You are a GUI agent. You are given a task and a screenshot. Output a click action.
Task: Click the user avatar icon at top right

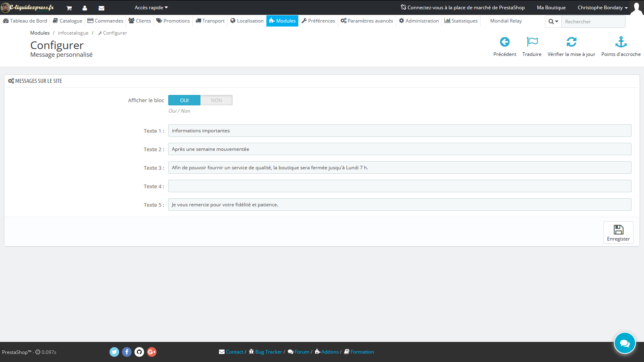(637, 8)
